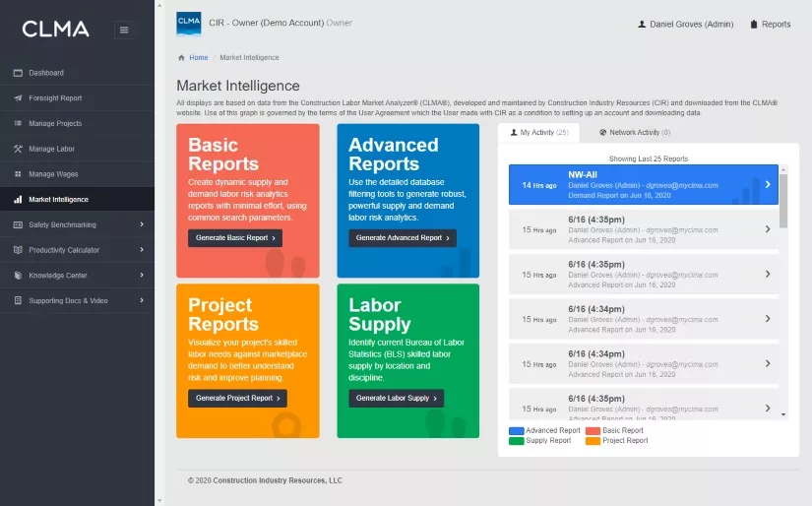Click chevron arrow on NW-All entry

click(768, 184)
